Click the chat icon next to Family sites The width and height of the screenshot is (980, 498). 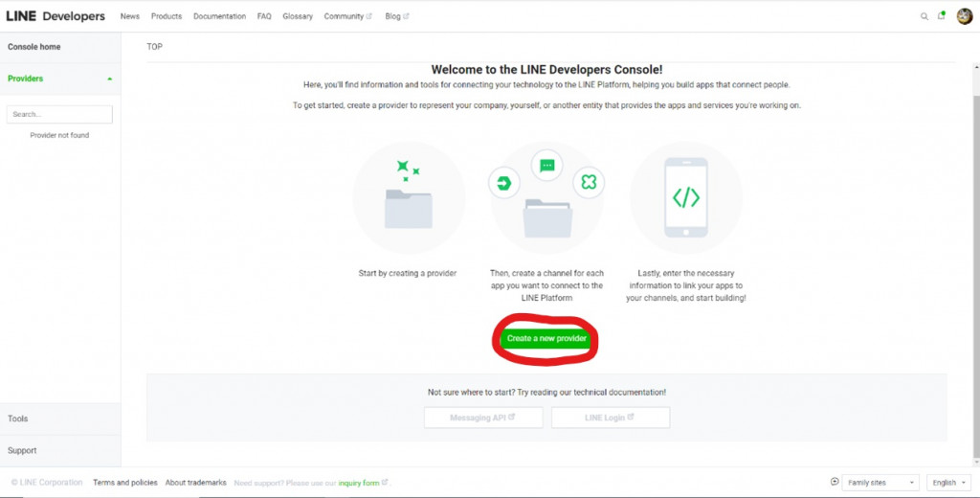click(x=835, y=482)
